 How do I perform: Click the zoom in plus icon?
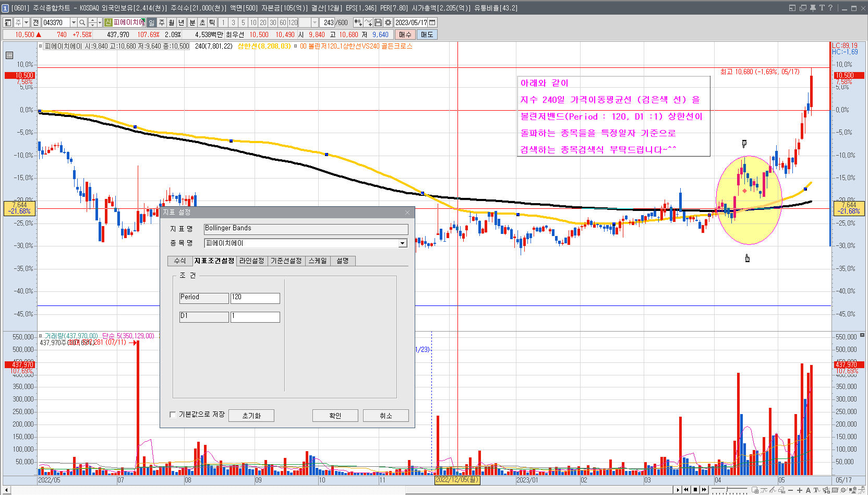tap(799, 490)
